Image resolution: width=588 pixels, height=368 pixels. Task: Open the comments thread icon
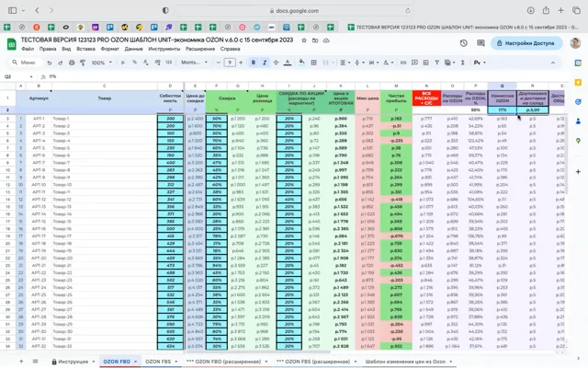coord(481,43)
